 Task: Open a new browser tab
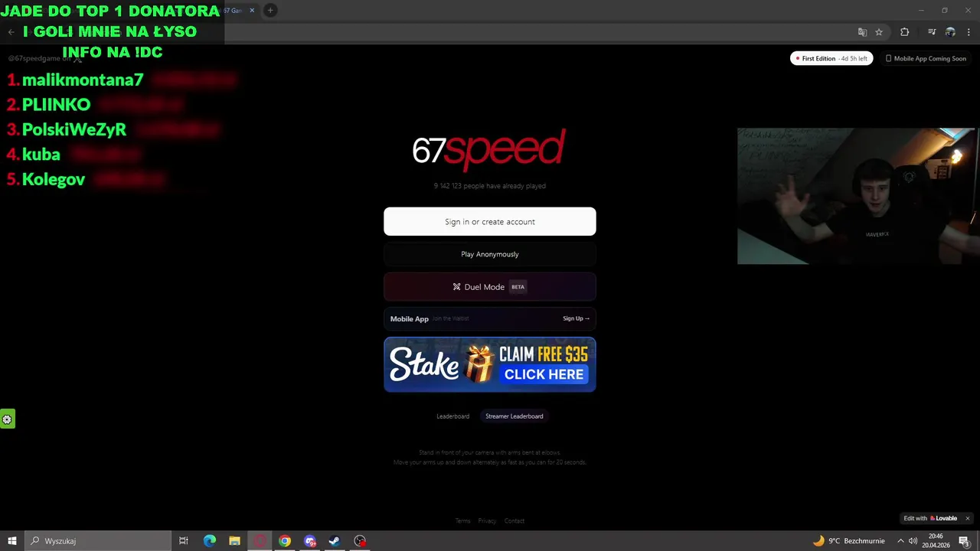click(x=270, y=10)
